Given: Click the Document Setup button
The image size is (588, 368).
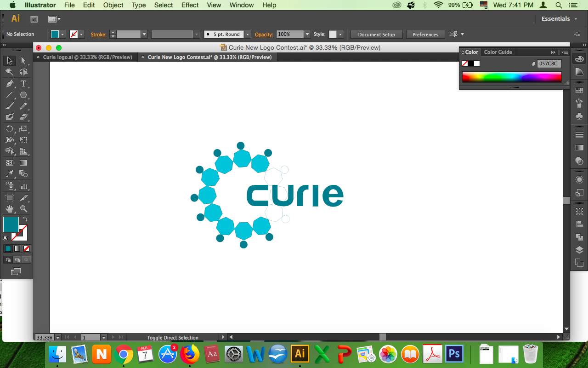Looking at the screenshot, I should [x=377, y=34].
